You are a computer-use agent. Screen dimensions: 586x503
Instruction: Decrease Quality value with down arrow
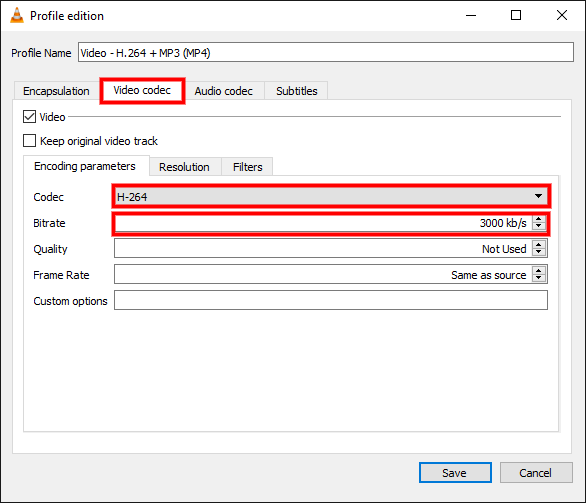point(539,252)
